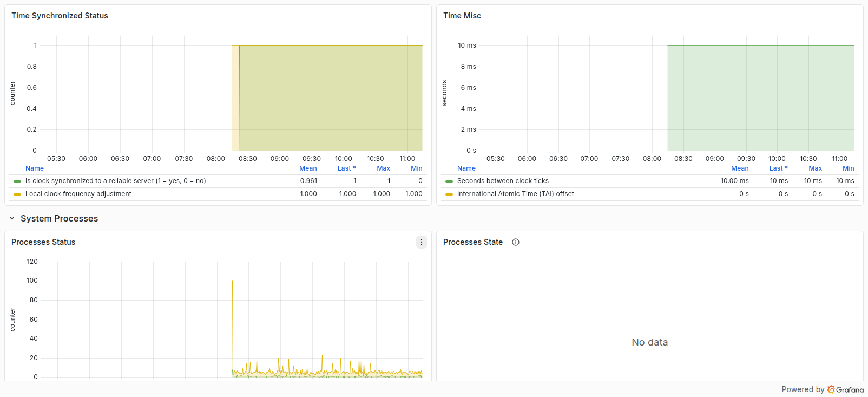The width and height of the screenshot is (868, 397).
Task: Collapse the System Processes row
Action: point(12,219)
